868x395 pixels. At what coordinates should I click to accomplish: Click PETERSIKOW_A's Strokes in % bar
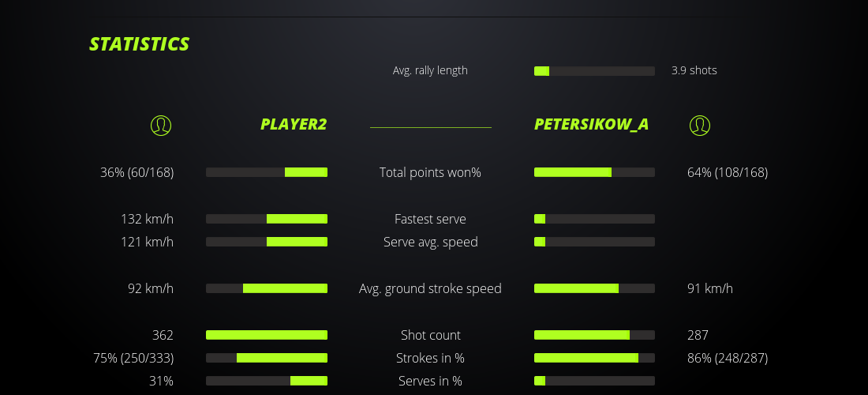[594, 358]
